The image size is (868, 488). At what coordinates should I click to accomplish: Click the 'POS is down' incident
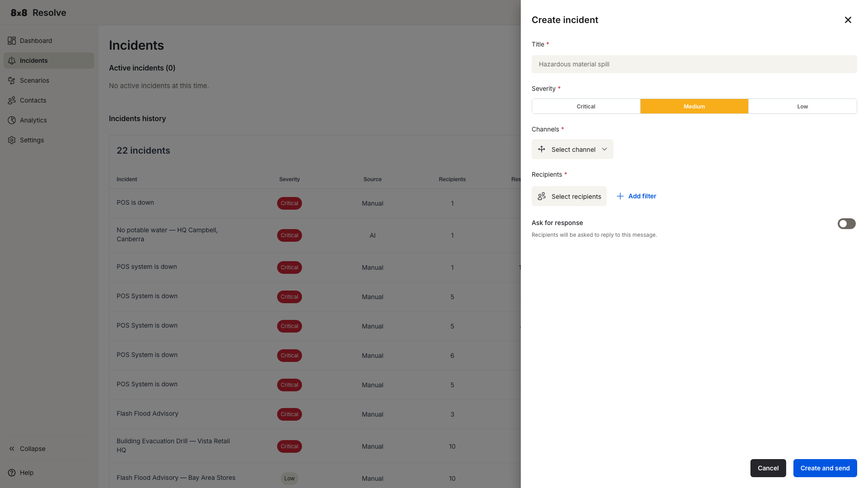[135, 202]
